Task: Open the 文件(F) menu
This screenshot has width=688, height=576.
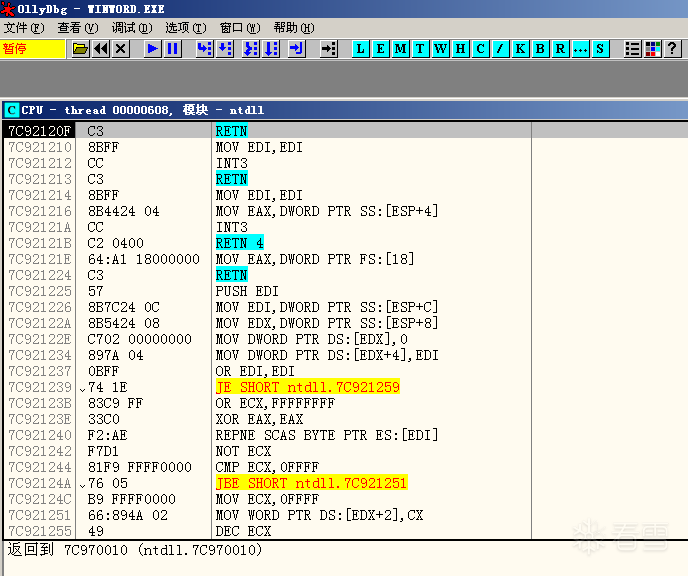Action: tap(24, 28)
